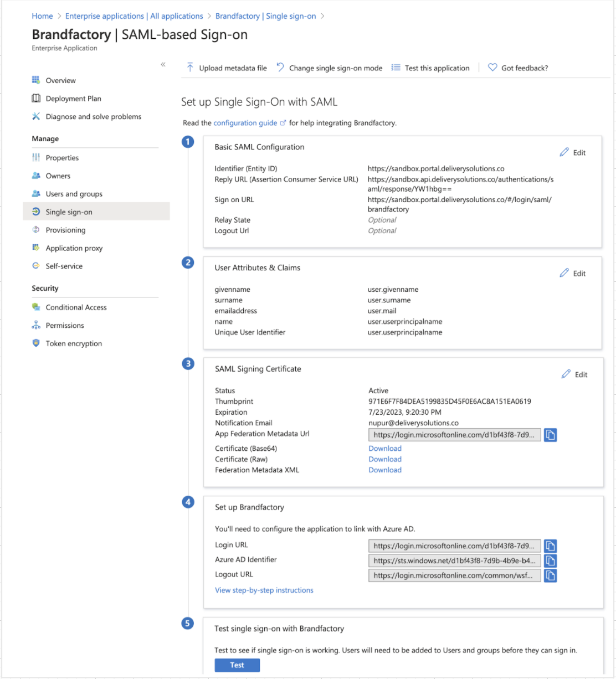Copy the Azure AD Identifier value
Image resolution: width=616 pixels, height=679 pixels.
[550, 561]
